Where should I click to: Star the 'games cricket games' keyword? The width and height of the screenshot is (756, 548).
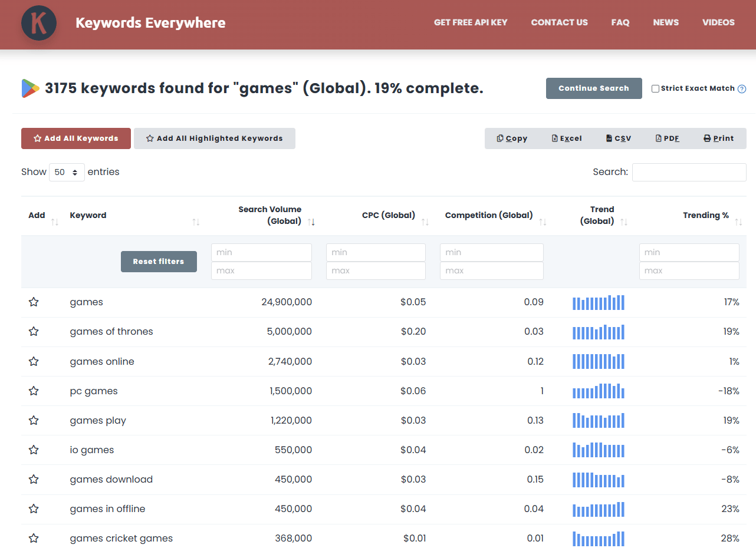coord(34,538)
